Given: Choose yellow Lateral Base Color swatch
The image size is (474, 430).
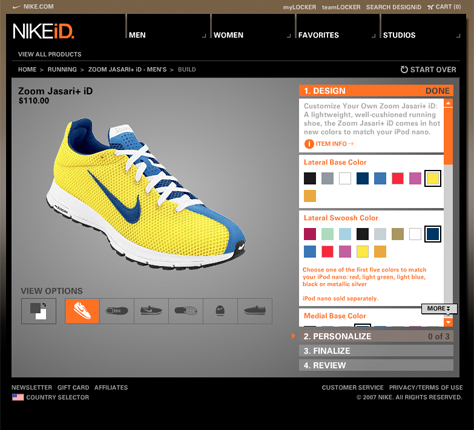Looking at the screenshot, I should pos(433,178).
